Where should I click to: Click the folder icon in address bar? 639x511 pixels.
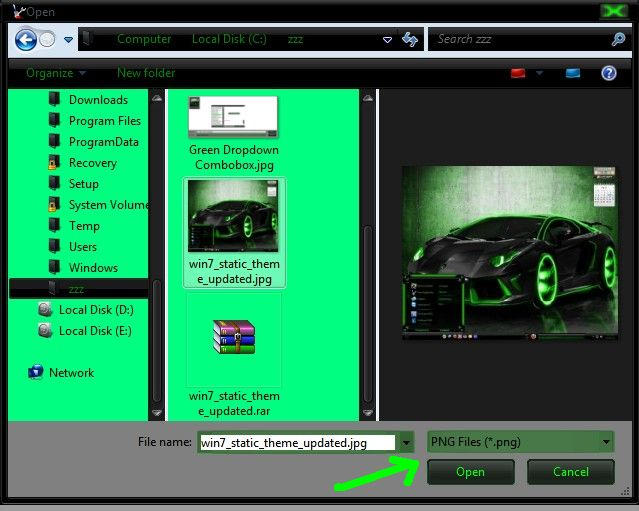[87, 39]
